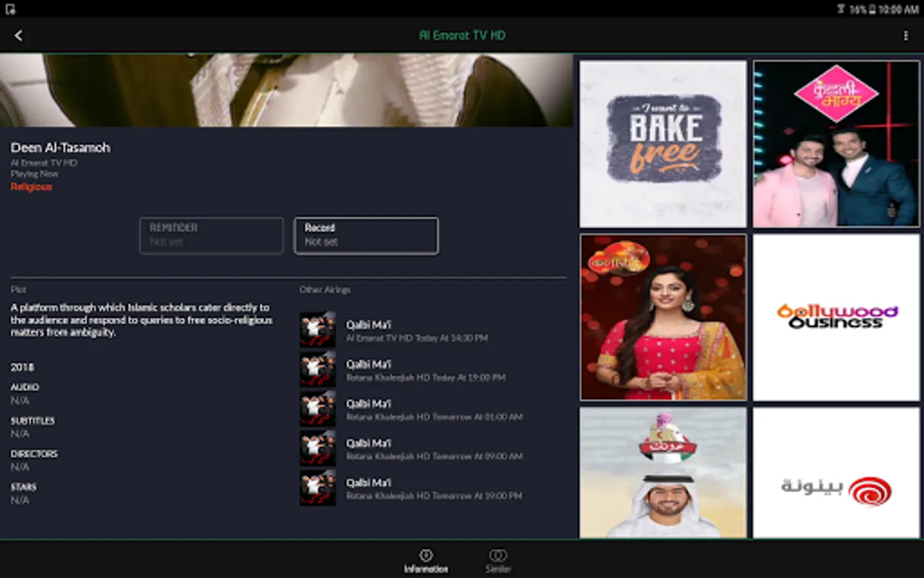Open the man in white headdress thumbnail
This screenshot has width=924, height=578.
663,473
